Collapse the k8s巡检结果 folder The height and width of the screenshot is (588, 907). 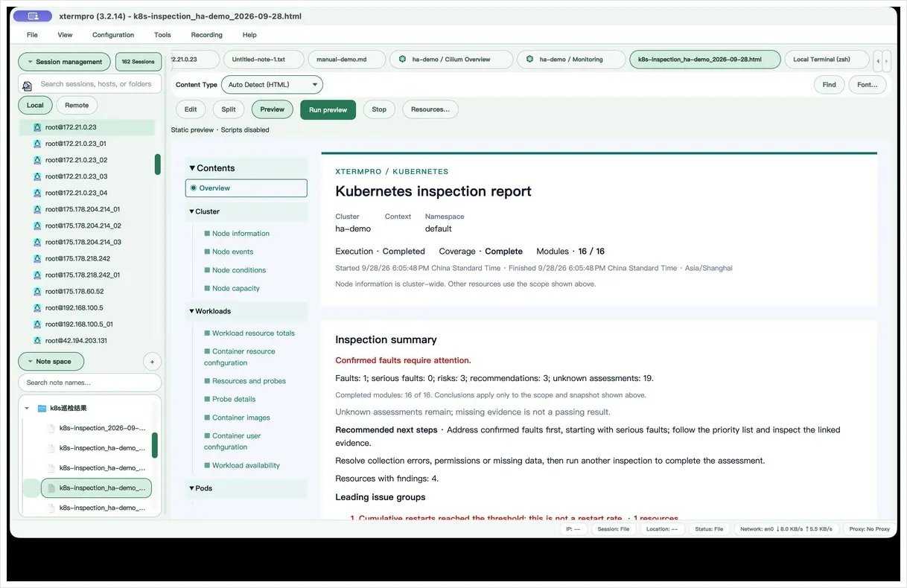(x=28, y=408)
